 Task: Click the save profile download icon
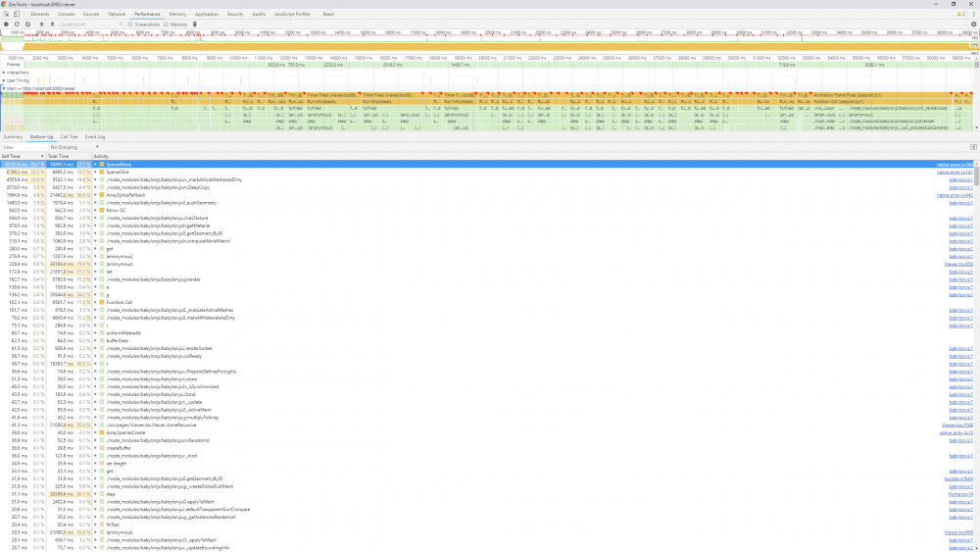(x=52, y=24)
